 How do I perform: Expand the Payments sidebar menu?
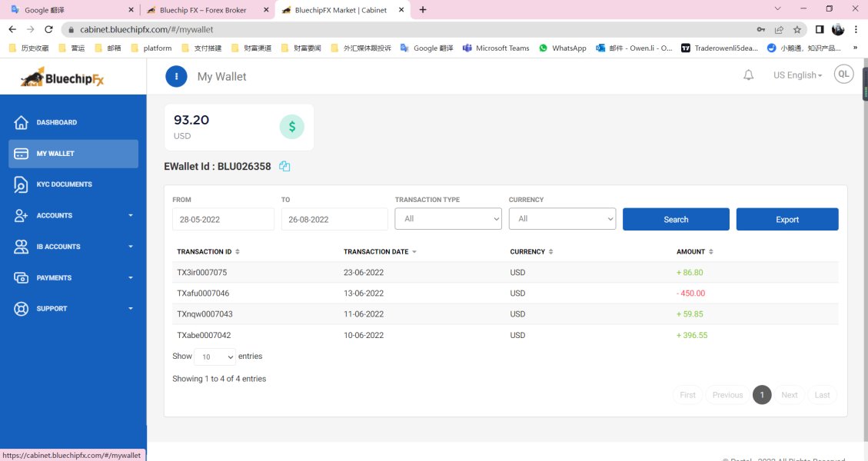click(73, 277)
